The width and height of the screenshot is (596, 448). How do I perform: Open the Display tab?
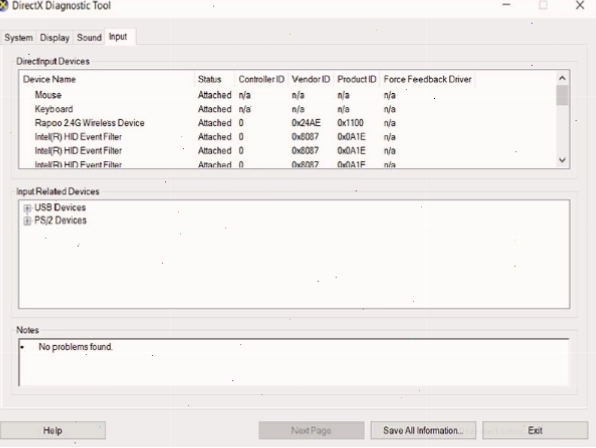click(55, 38)
